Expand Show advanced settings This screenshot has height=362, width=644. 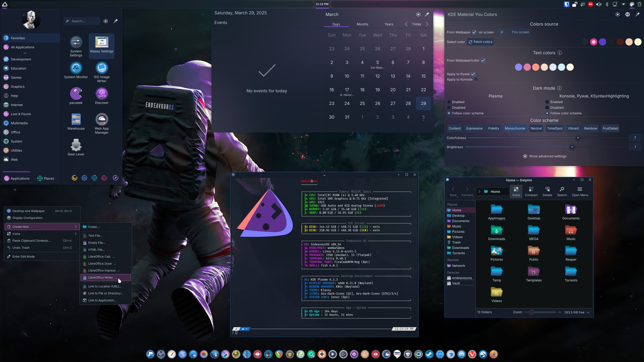544,156
